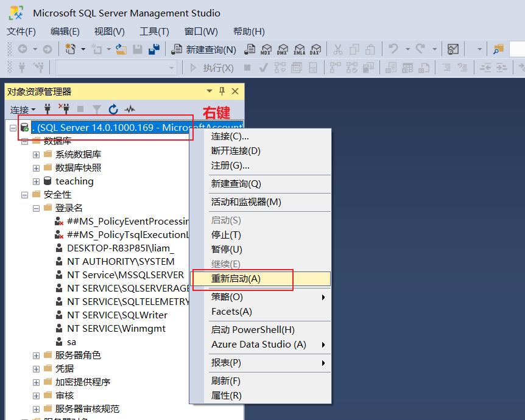Open the 帮助(H) menu
The height and width of the screenshot is (420, 525).
[248, 32]
